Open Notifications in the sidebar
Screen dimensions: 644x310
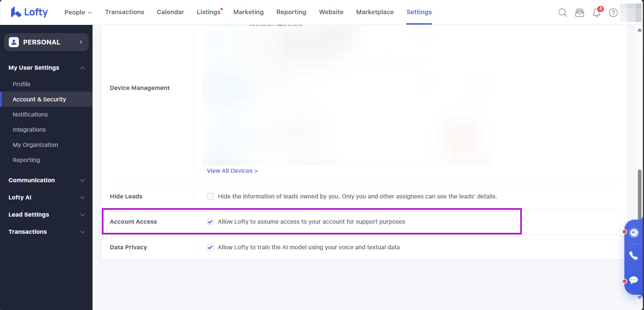click(x=30, y=115)
